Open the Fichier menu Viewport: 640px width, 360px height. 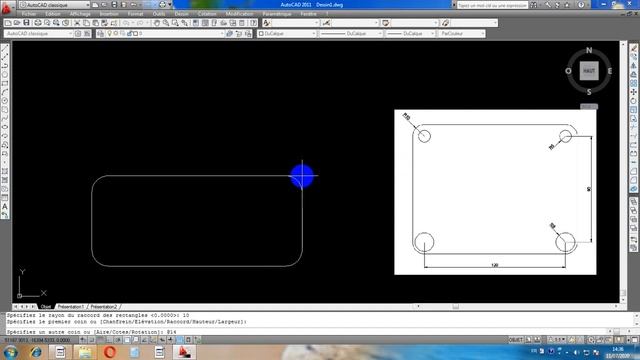29,14
